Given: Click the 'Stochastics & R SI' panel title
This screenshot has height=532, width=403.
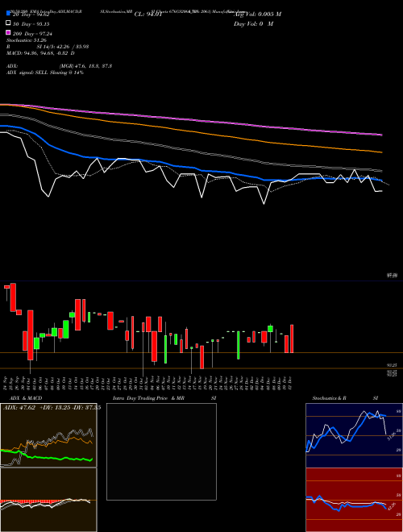Looking at the screenshot, I should [345, 398].
